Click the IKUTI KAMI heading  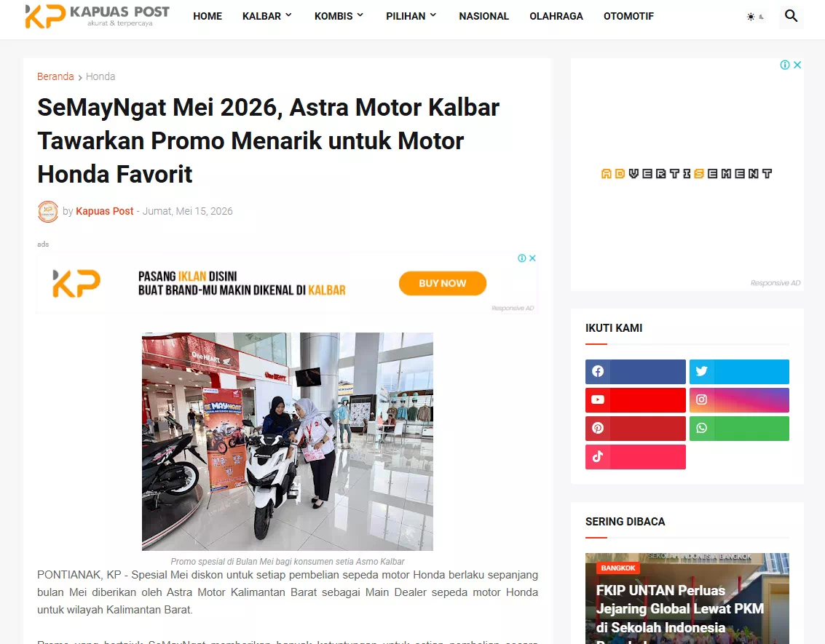pos(614,328)
